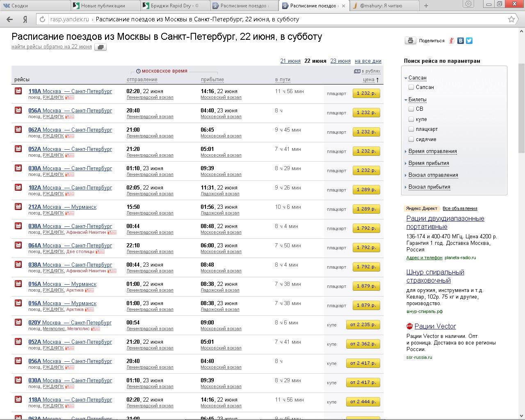Reload the page from the address bar
The image size is (525, 420).
42,19
